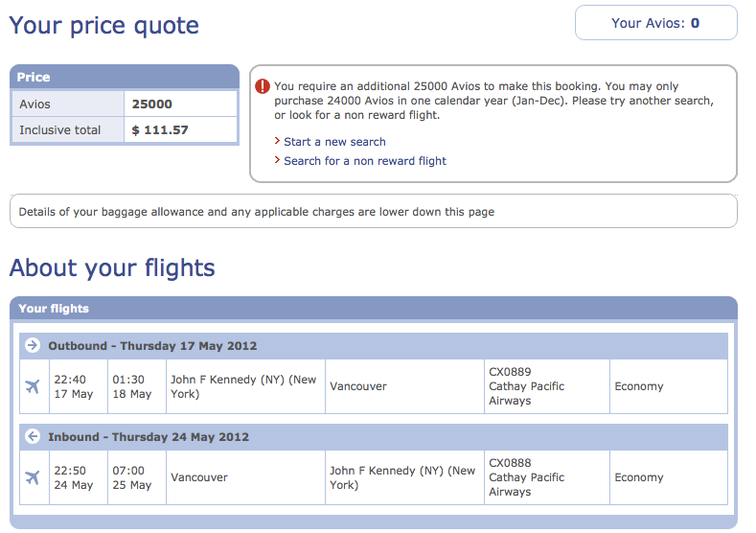Select the Inbound Thursday 24 May 2012 header
Image resolution: width=756 pixels, height=533 pixels.
coord(374,437)
